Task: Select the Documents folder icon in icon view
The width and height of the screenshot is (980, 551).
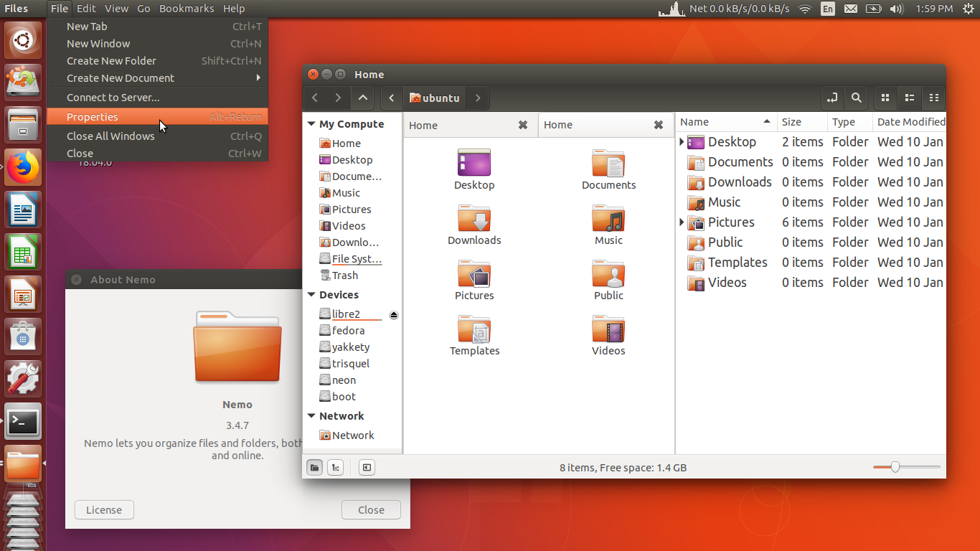Action: pyautogui.click(x=608, y=170)
